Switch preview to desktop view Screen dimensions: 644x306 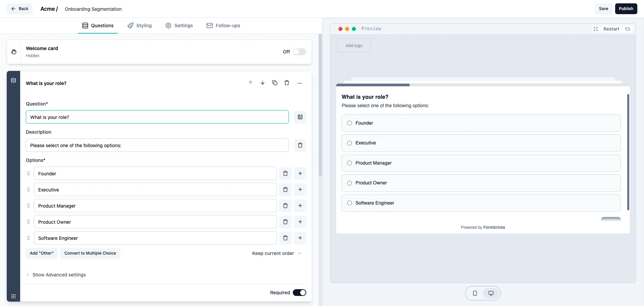tap(491, 293)
